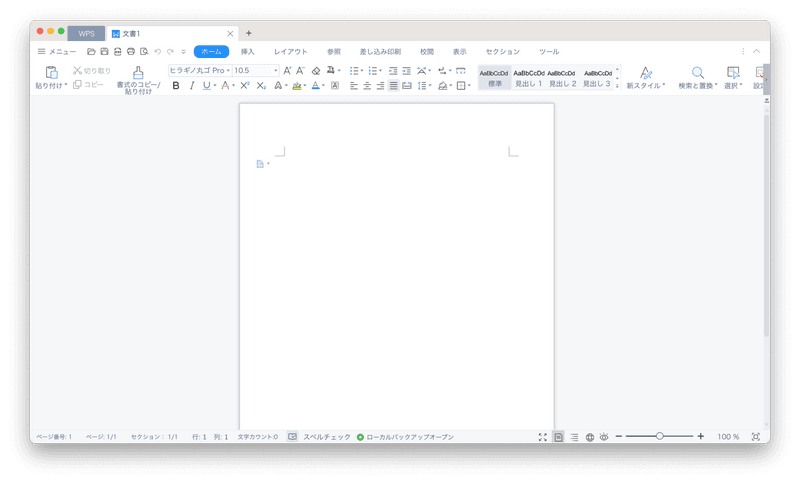Toggle italic formatting
800x483 pixels.
[192, 86]
